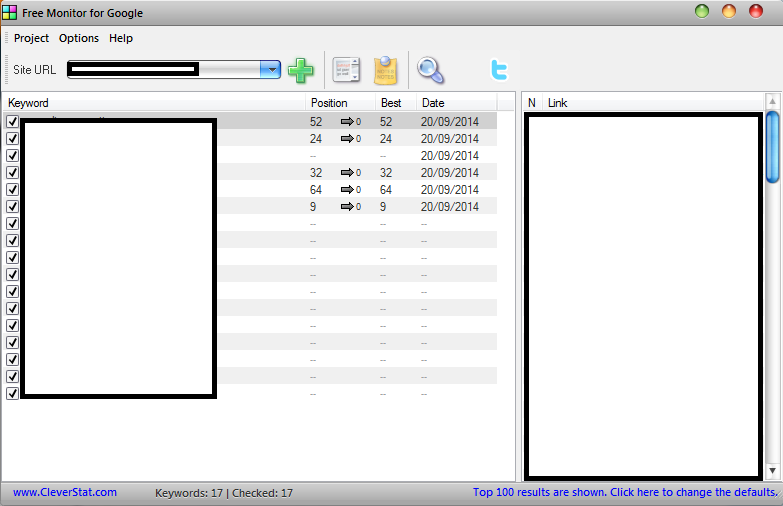Screen dimensions: 783x506
Task: Uncheck the keyword with position 64
Action: pyautogui.click(x=12, y=189)
